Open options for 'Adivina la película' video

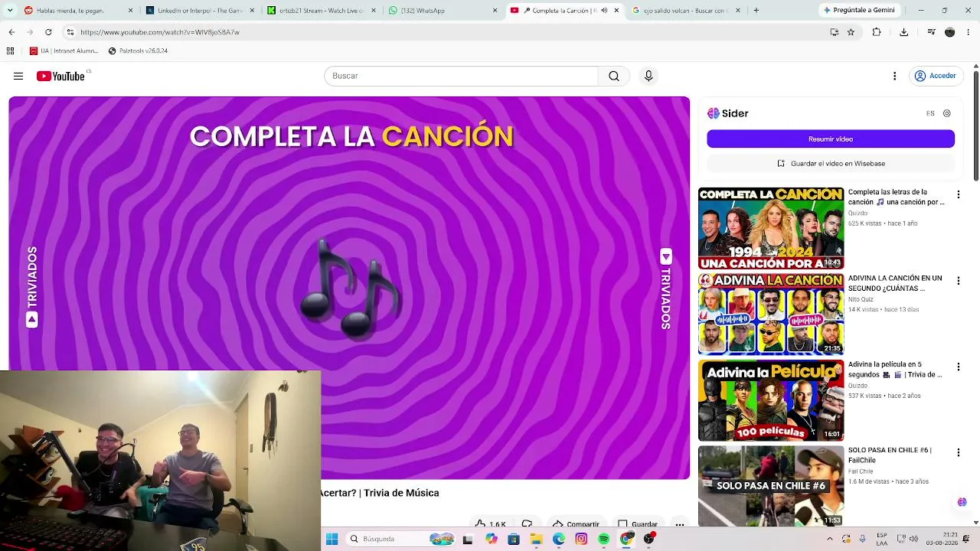click(x=958, y=367)
